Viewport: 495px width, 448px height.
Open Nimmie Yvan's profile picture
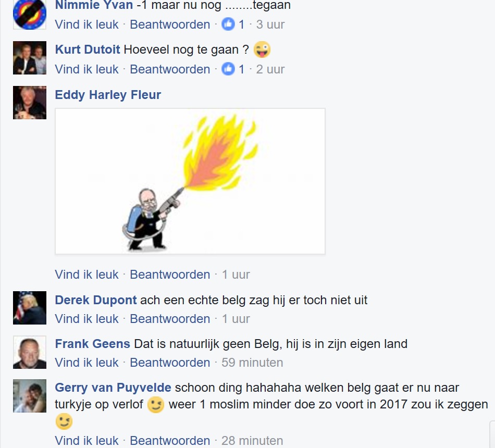click(30, 15)
